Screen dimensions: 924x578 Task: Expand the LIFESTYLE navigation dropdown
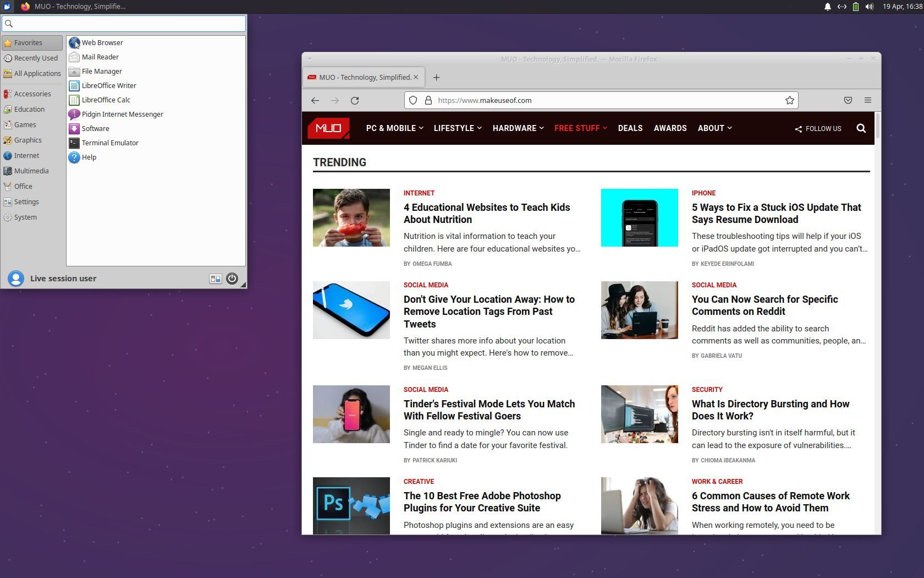point(457,128)
